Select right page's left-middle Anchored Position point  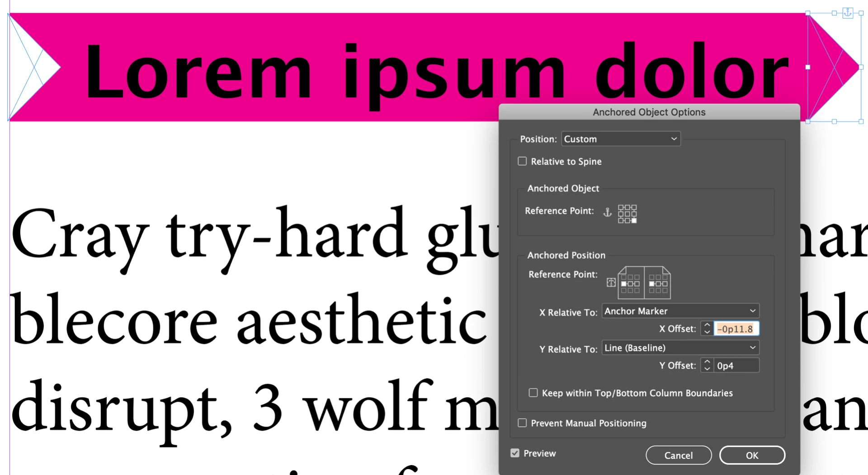click(651, 284)
